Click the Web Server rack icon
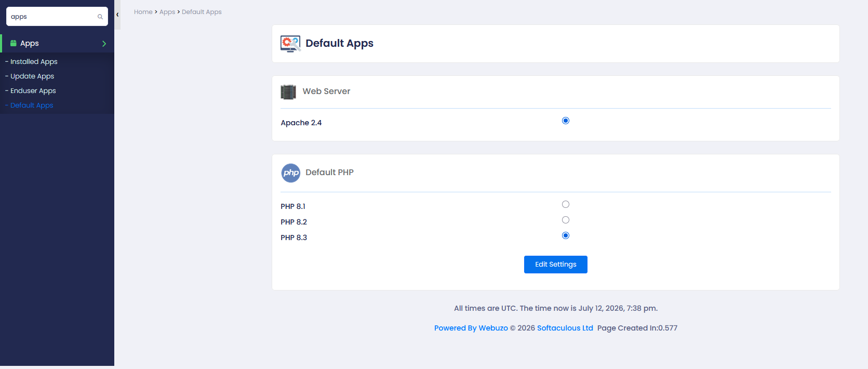This screenshot has height=369, width=868. tap(288, 92)
